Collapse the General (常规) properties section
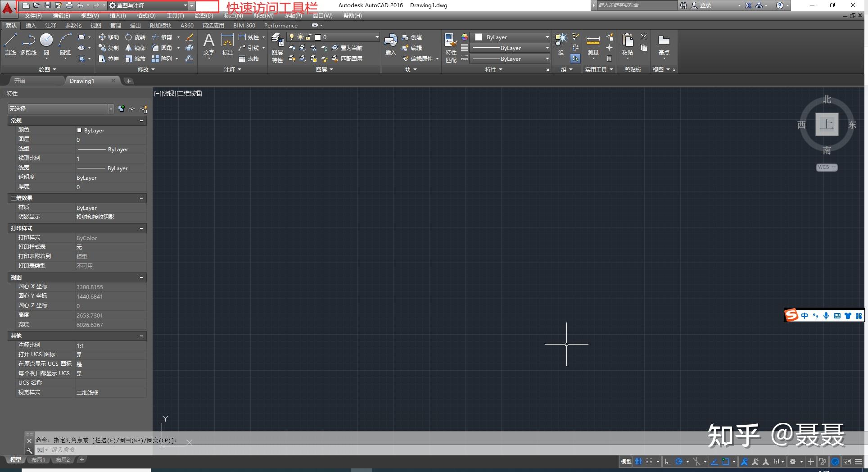The width and height of the screenshot is (868, 472). point(141,121)
